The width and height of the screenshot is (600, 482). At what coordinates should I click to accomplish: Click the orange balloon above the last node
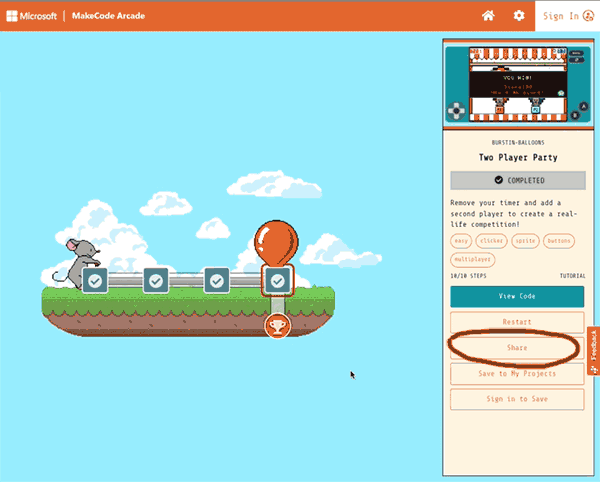[x=276, y=242]
